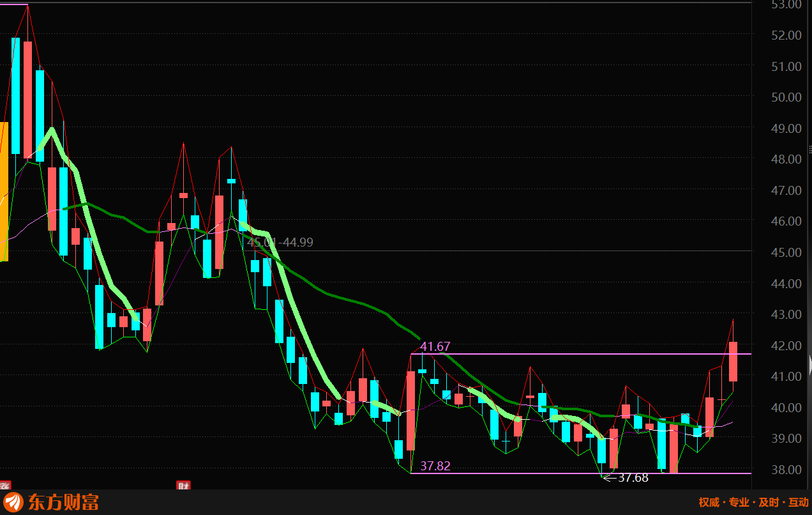Screen dimensions: 812x515
Task: Click the red 财 event marker below chart
Action: click(183, 485)
